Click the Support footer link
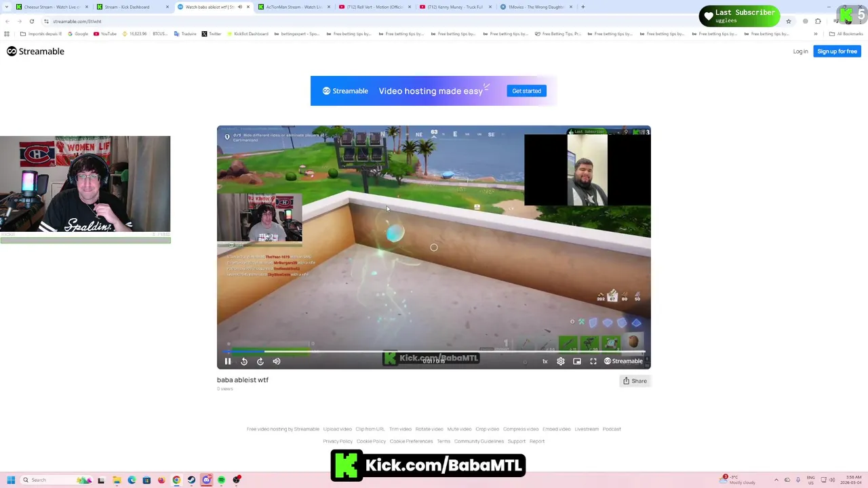 517,441
